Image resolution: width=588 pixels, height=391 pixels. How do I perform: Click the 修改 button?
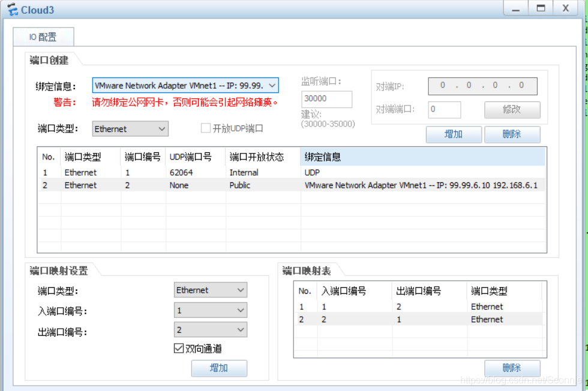point(512,110)
